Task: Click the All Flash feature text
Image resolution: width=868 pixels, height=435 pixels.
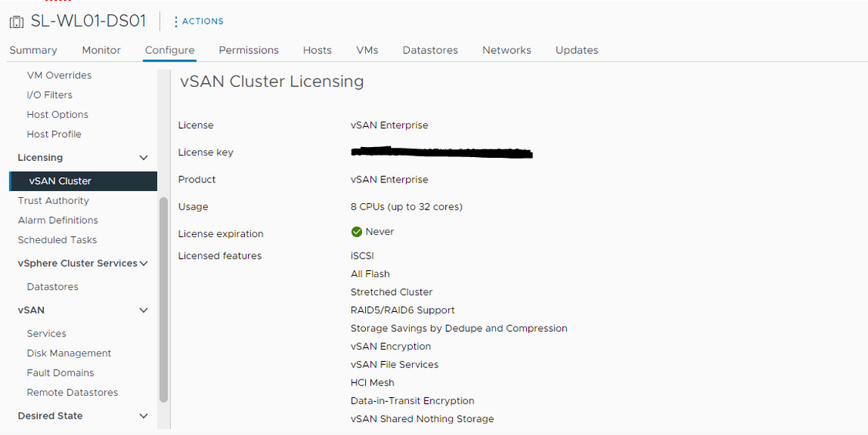Action: point(370,274)
